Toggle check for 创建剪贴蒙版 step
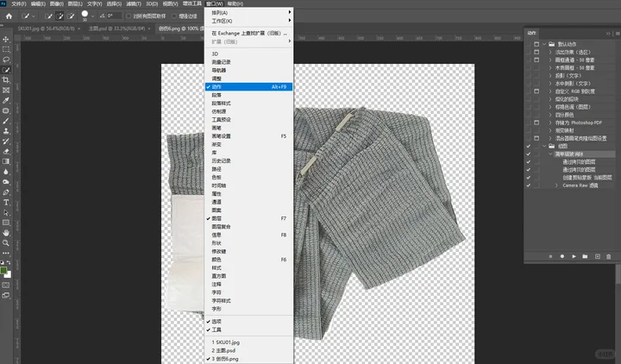621x364 pixels. pyautogui.click(x=529, y=178)
